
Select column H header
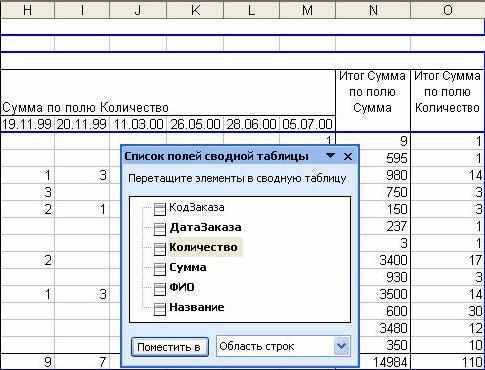pos(27,11)
